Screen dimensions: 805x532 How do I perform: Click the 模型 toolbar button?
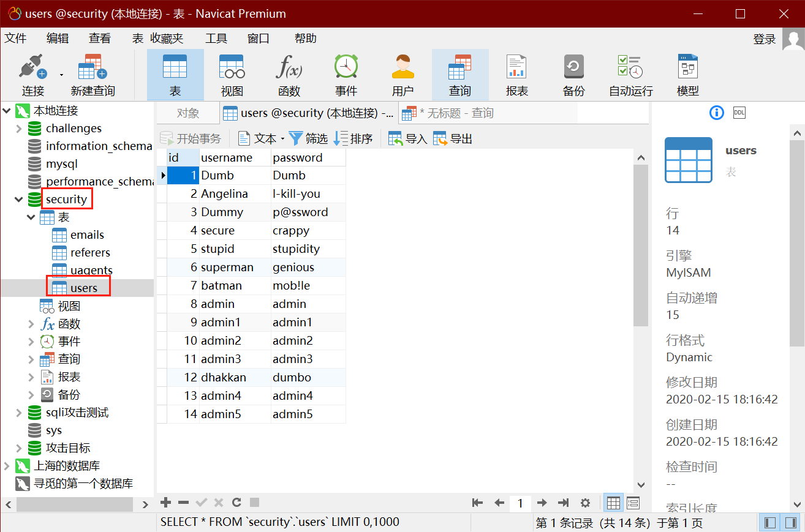(x=688, y=75)
